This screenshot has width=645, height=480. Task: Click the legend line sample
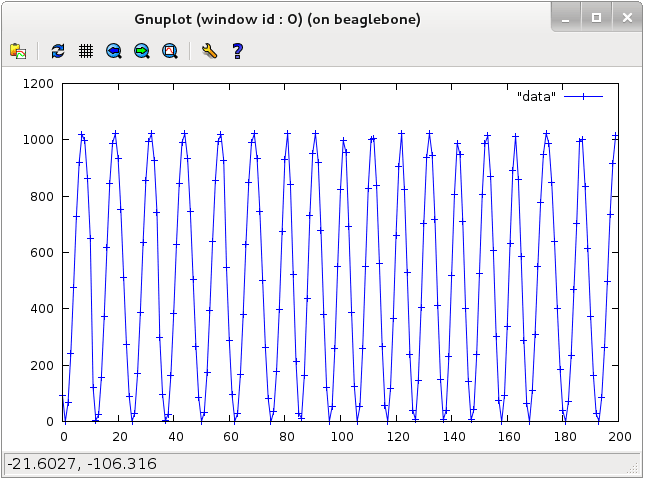click(583, 97)
